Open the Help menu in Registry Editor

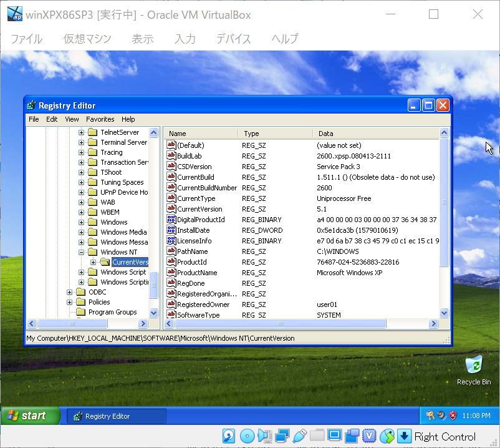128,119
